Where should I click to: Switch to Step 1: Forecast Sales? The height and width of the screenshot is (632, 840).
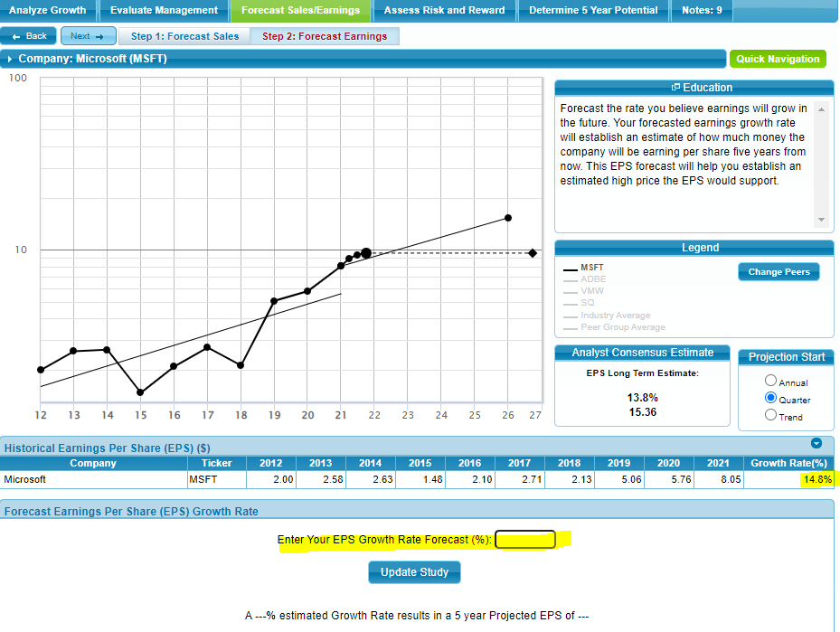[184, 36]
